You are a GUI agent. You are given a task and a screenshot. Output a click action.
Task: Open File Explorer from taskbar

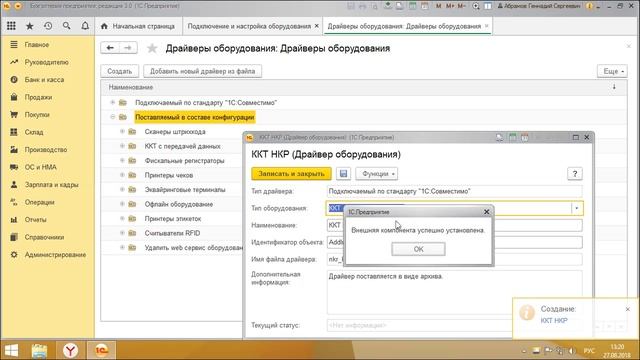[39, 350]
